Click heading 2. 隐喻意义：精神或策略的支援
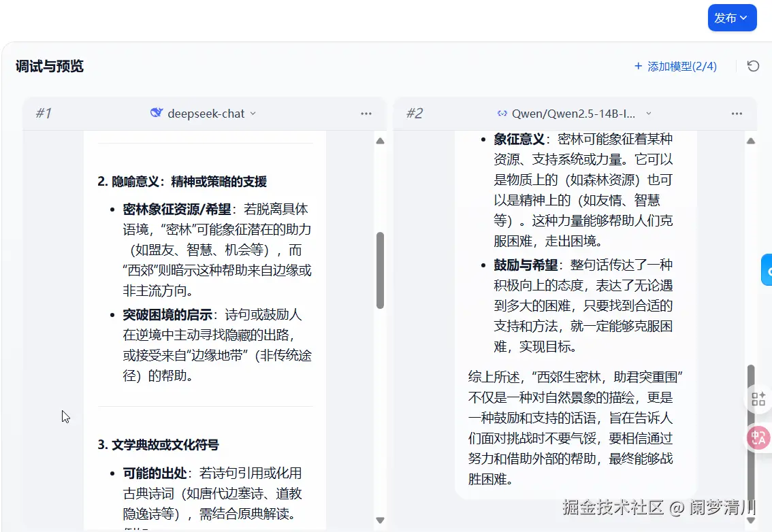The height and width of the screenshot is (532, 772). [182, 182]
